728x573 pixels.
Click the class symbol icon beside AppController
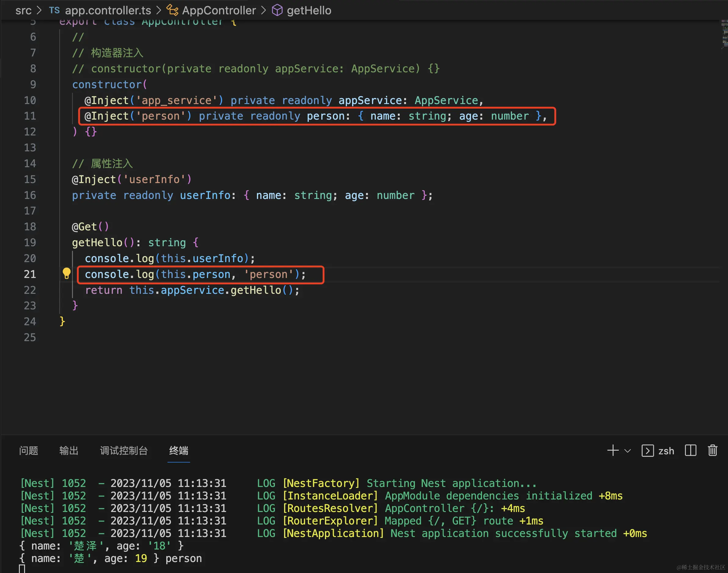pyautogui.click(x=172, y=10)
